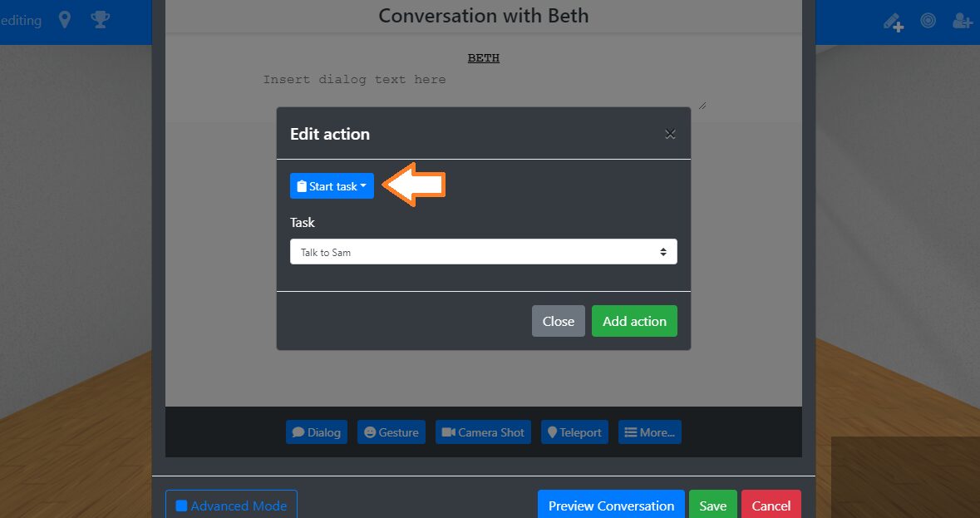980x518 pixels.
Task: Add a Gesture action
Action: click(x=392, y=432)
